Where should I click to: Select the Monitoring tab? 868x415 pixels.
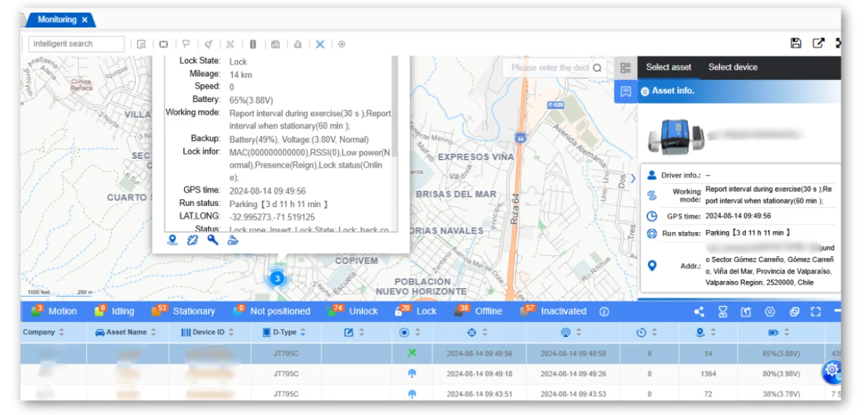57,20
